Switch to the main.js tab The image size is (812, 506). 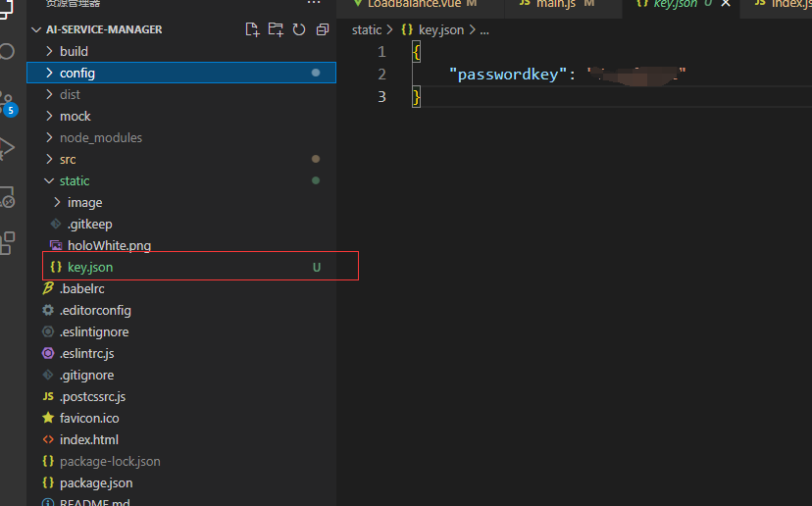[564, 4]
